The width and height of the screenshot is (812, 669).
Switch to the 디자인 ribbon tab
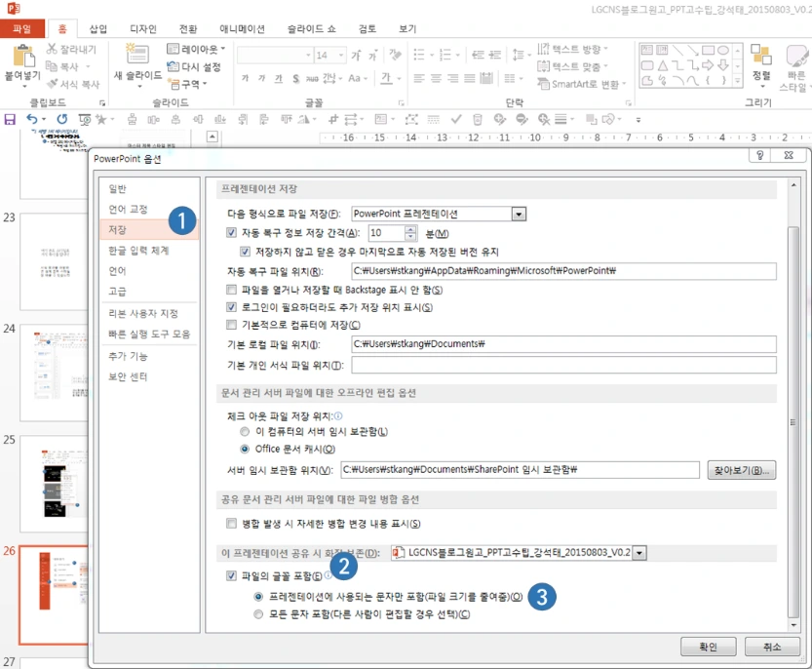tap(143, 28)
